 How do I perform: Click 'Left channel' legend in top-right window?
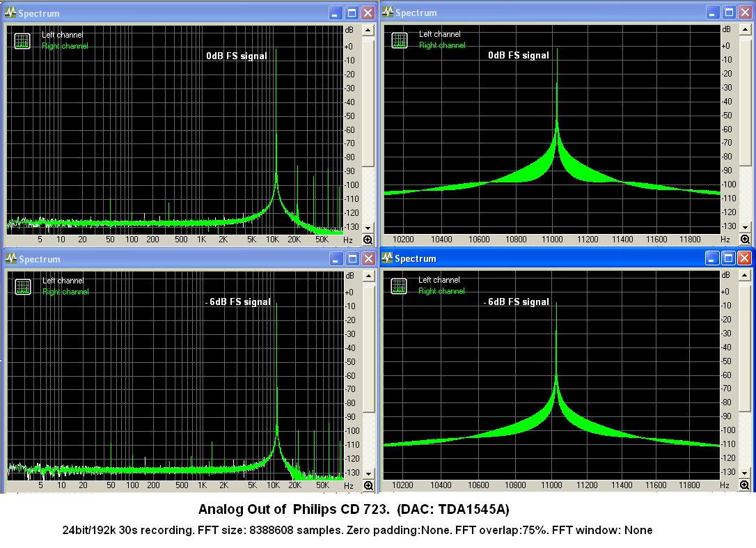point(440,34)
